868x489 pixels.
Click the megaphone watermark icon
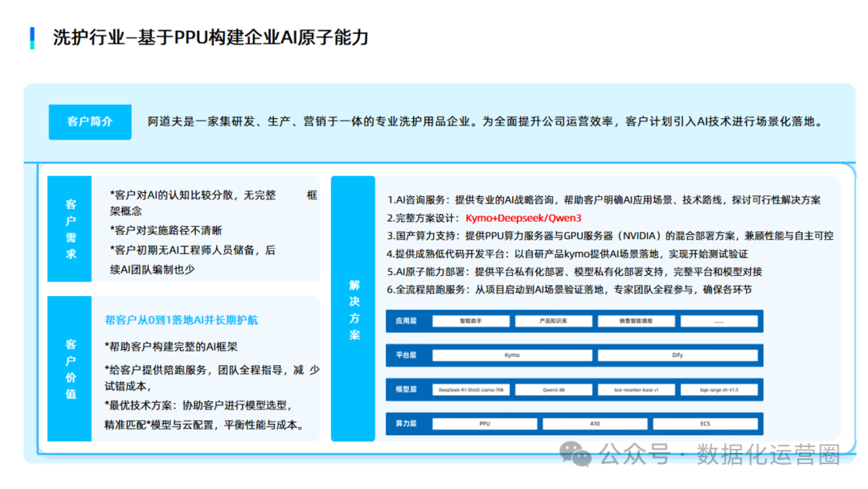[x=575, y=454]
